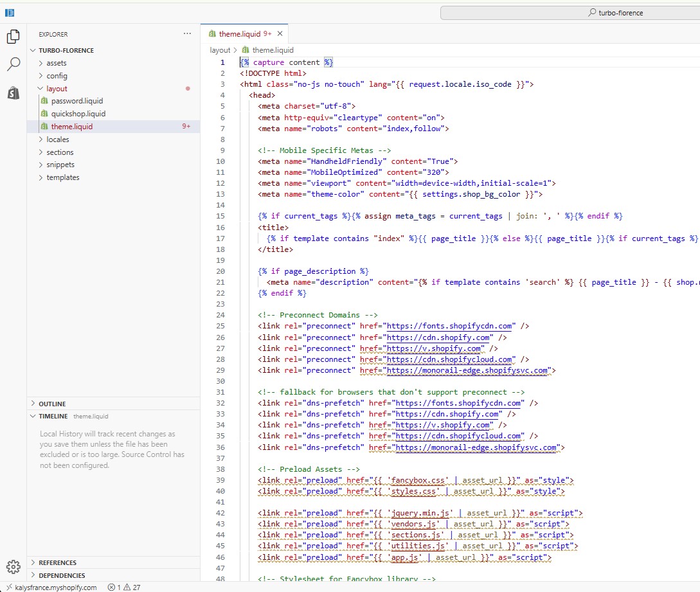The image size is (700, 592).
Task: Open fonts.shopifycdn.com dns-prefetch link line 32
Action: 458,403
